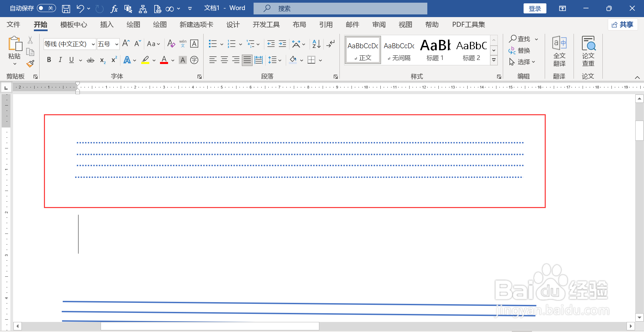Switch to the Design tab
This screenshot has width=644, height=332.
[233, 24]
